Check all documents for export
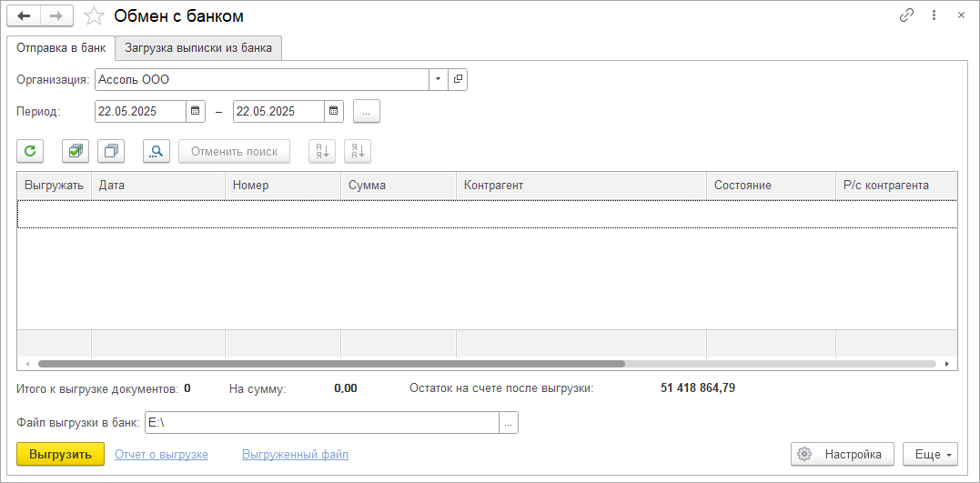Viewport: 980px width, 483px height. [x=75, y=151]
